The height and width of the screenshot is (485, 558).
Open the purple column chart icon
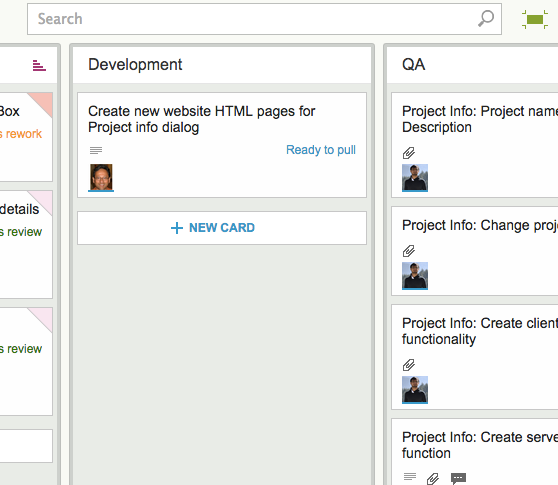(x=39, y=65)
